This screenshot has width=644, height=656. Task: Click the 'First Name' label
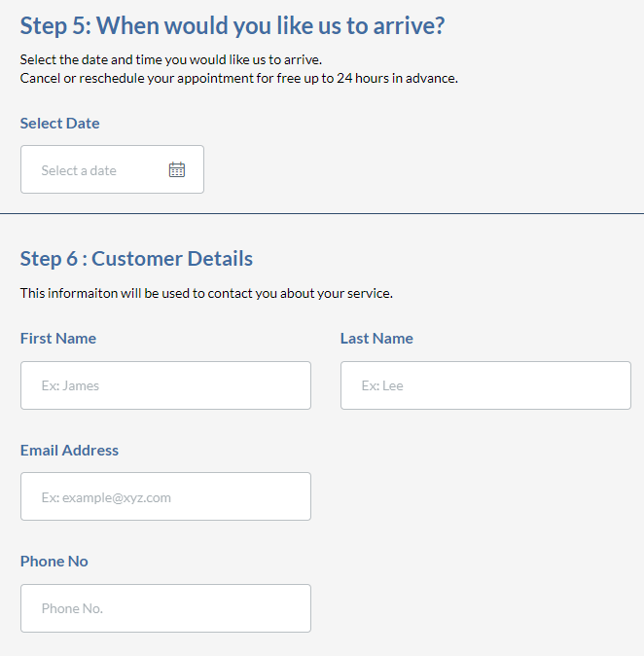pyautogui.click(x=58, y=339)
